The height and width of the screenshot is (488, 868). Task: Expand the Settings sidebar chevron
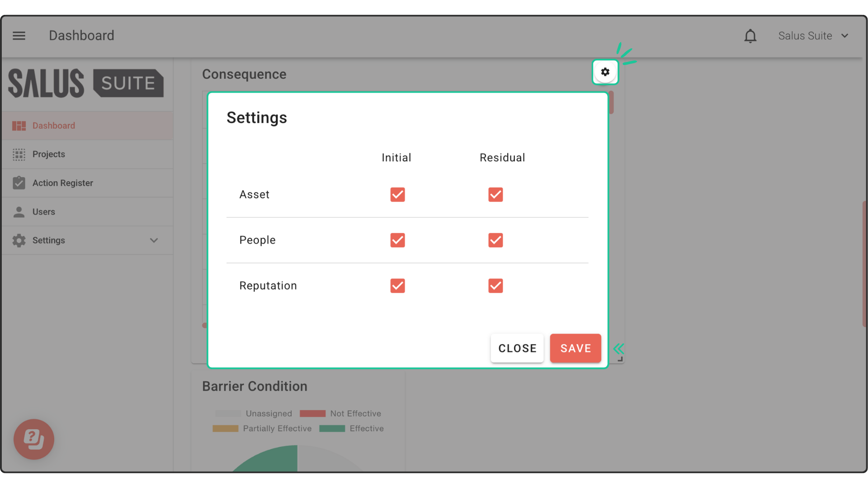(154, 240)
